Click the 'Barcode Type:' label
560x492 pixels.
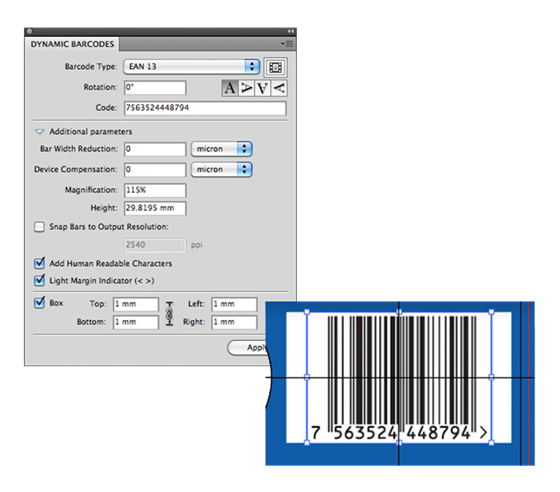tap(91, 66)
